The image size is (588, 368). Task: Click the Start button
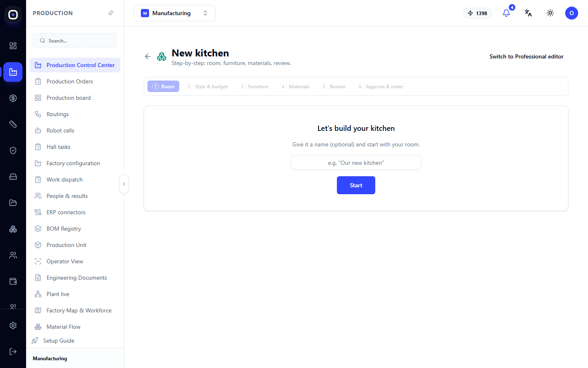pyautogui.click(x=356, y=185)
